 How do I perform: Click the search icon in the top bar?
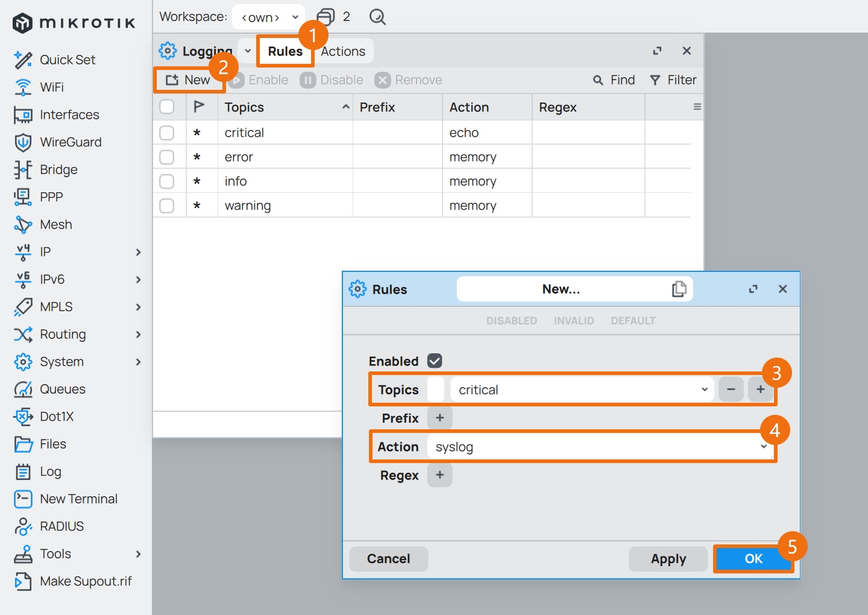pos(377,17)
